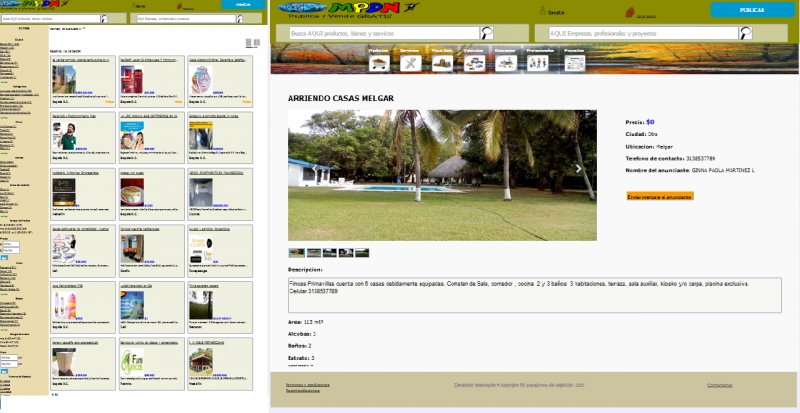Focus the product search field on listing page

click(51, 18)
